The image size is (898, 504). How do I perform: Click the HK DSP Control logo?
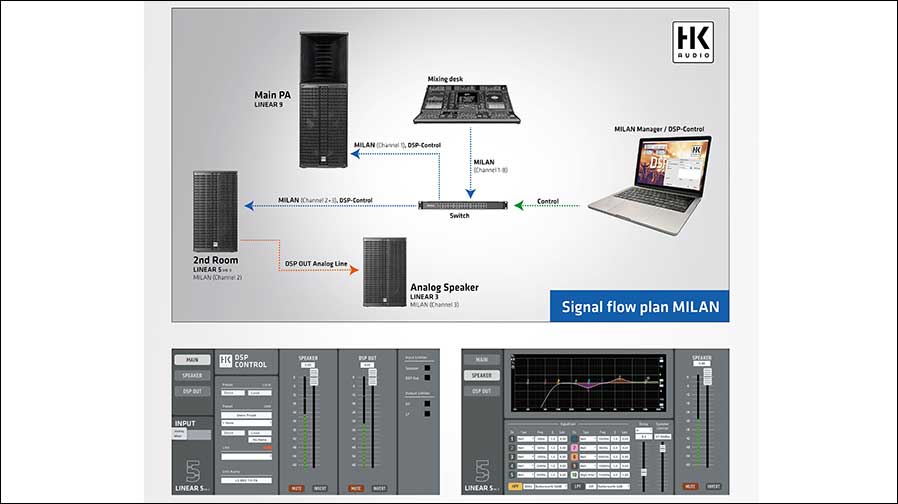243,361
